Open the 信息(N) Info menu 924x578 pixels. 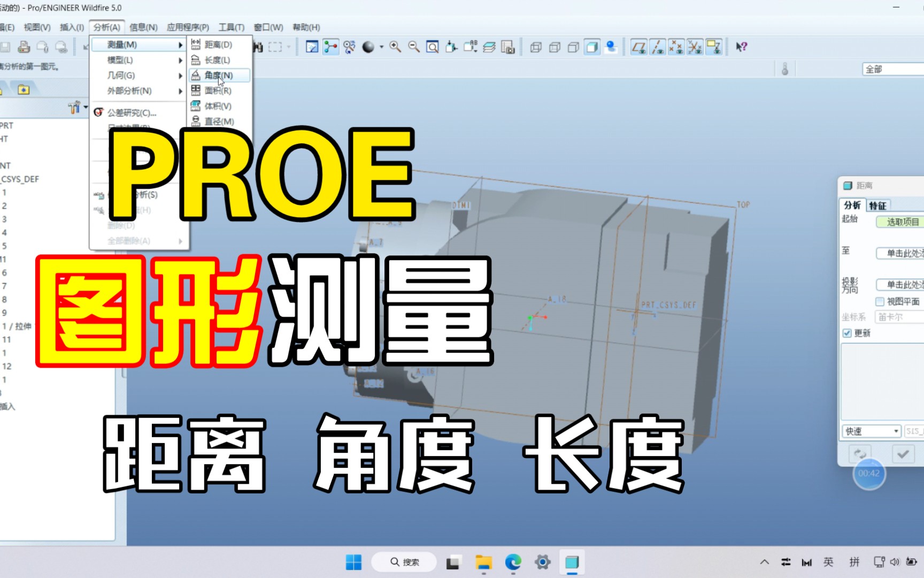point(143,27)
